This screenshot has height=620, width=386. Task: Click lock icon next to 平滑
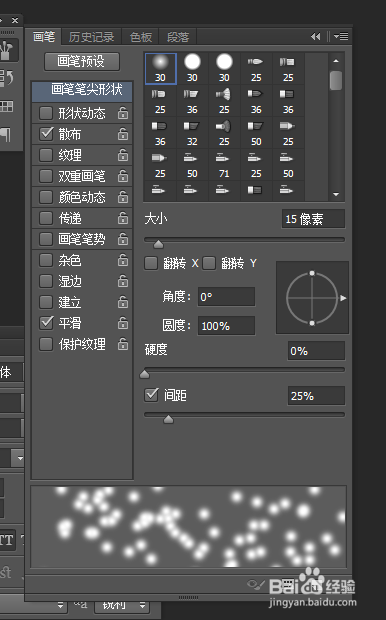123,323
